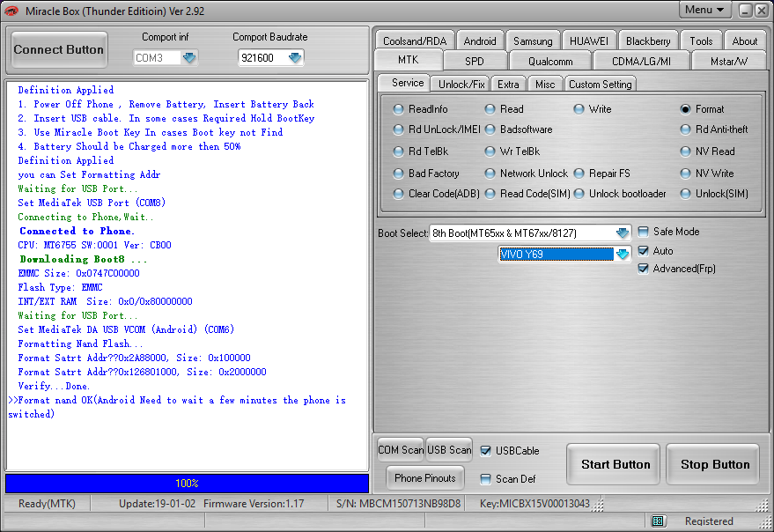
Task: Click the 'Connected to Phone.' log line
Action: pos(77,231)
